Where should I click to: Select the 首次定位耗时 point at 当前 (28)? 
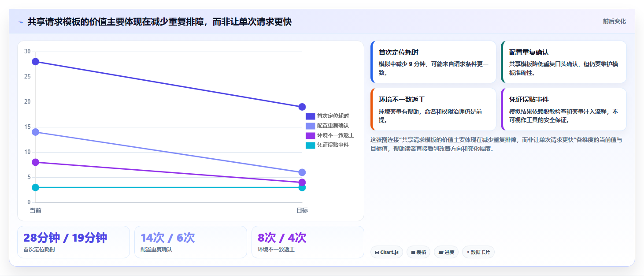[x=36, y=61]
